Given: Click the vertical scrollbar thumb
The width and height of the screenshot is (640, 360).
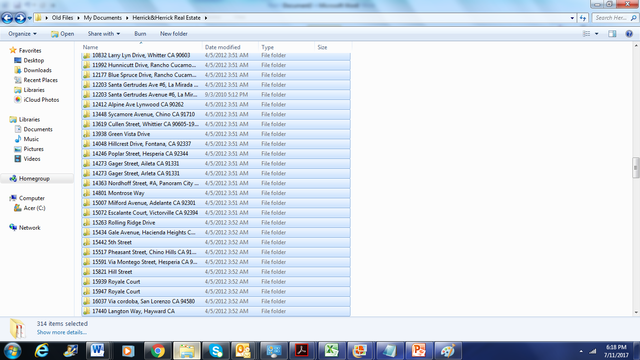Looking at the screenshot, I should tap(636, 168).
